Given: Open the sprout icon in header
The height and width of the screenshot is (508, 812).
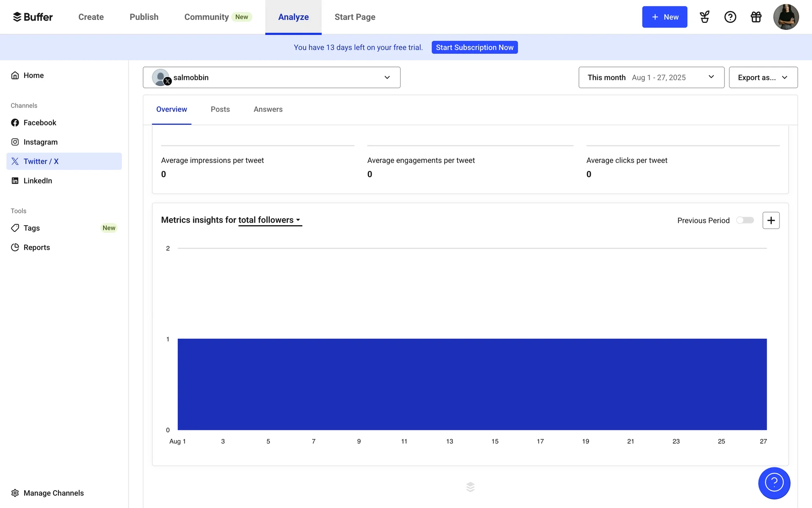Looking at the screenshot, I should click(705, 17).
